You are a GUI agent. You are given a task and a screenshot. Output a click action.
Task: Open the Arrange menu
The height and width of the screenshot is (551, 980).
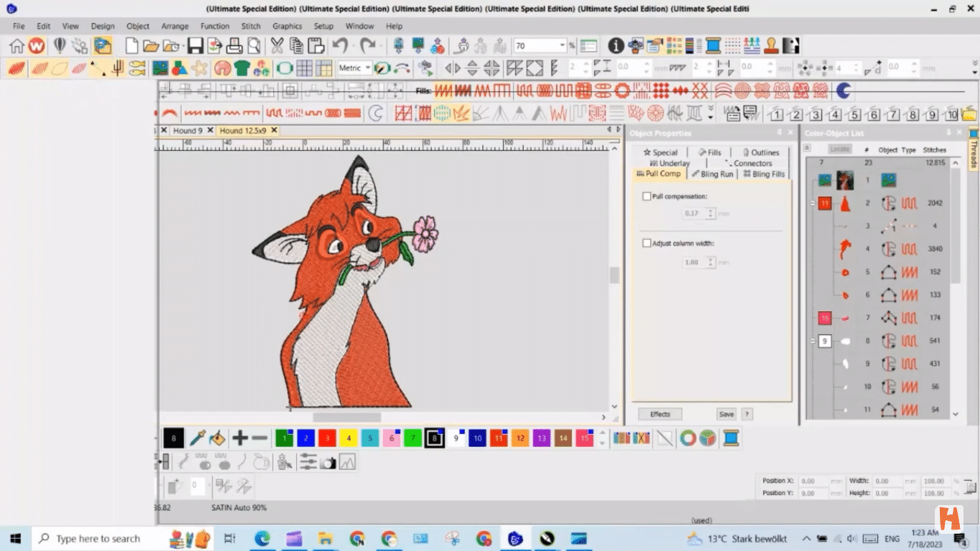175,26
